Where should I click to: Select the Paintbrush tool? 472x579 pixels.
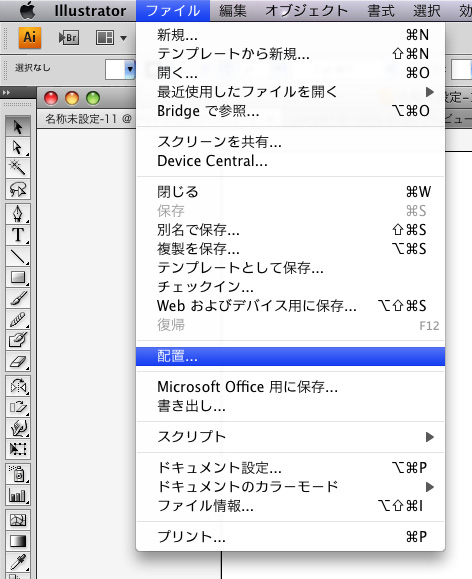18,298
